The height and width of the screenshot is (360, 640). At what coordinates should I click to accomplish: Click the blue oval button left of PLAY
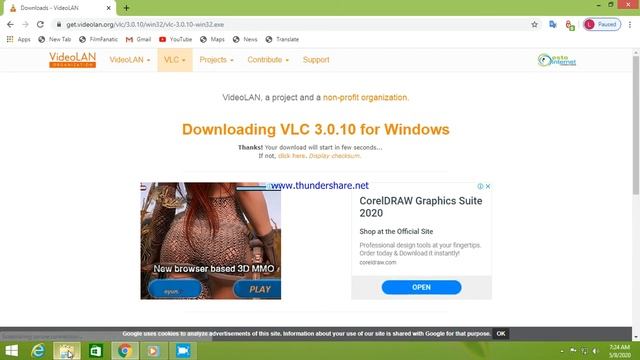coord(175,289)
